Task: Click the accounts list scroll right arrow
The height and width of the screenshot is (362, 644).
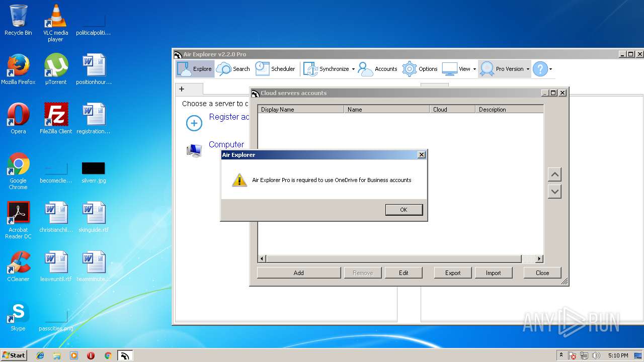Action: tap(539, 259)
